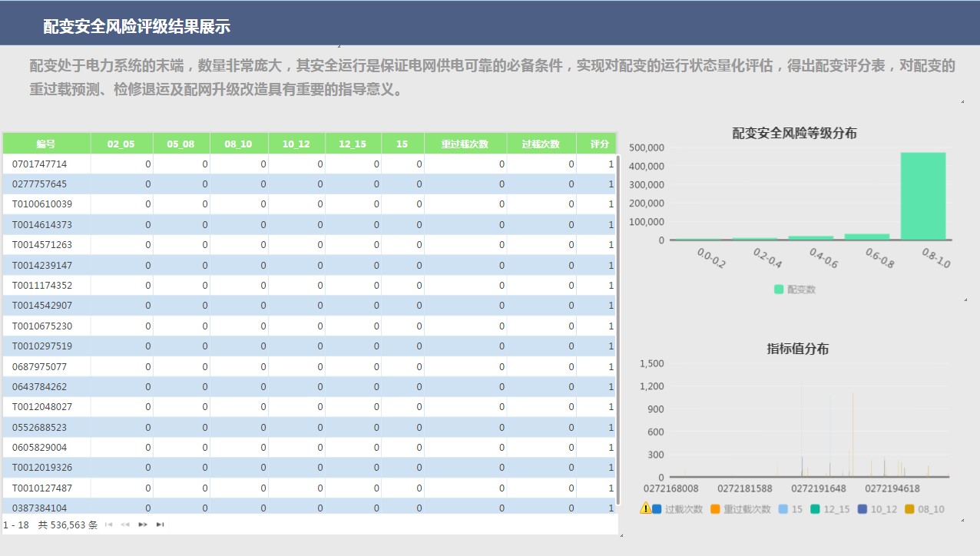
Task: Toggle the 配变数 legend in risk chart
Action: tap(795, 290)
